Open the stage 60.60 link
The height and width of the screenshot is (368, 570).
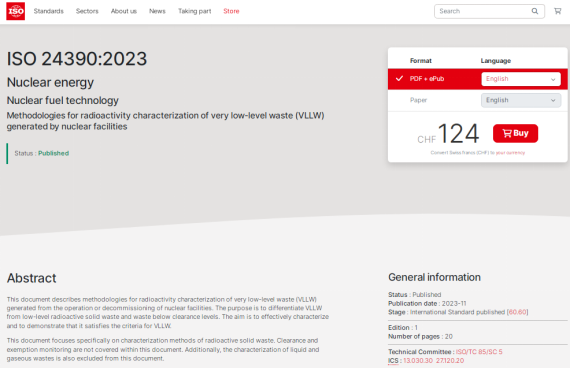[x=518, y=312]
